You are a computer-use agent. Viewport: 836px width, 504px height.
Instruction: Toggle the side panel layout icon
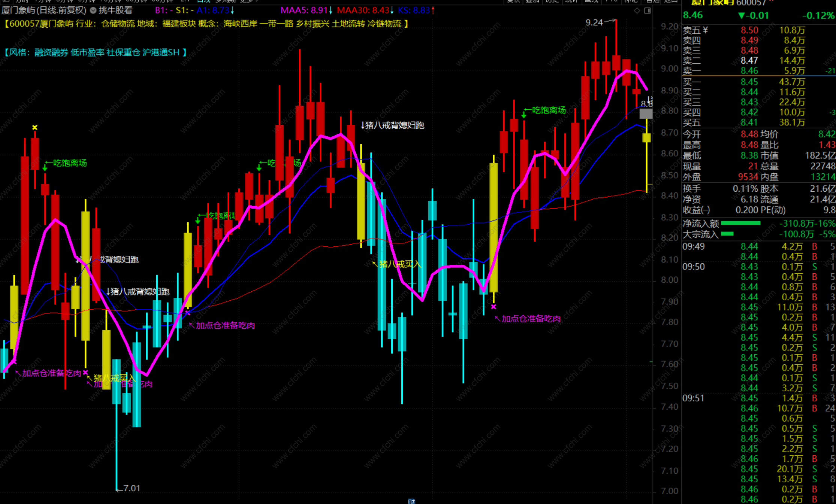647,10
